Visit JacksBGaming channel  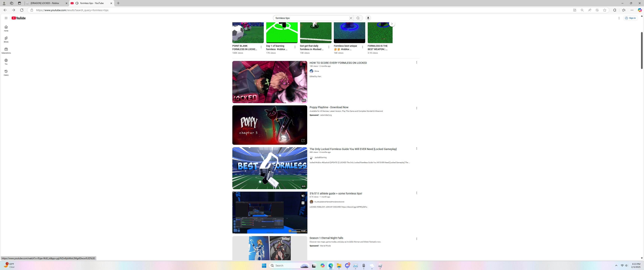tap(320, 157)
